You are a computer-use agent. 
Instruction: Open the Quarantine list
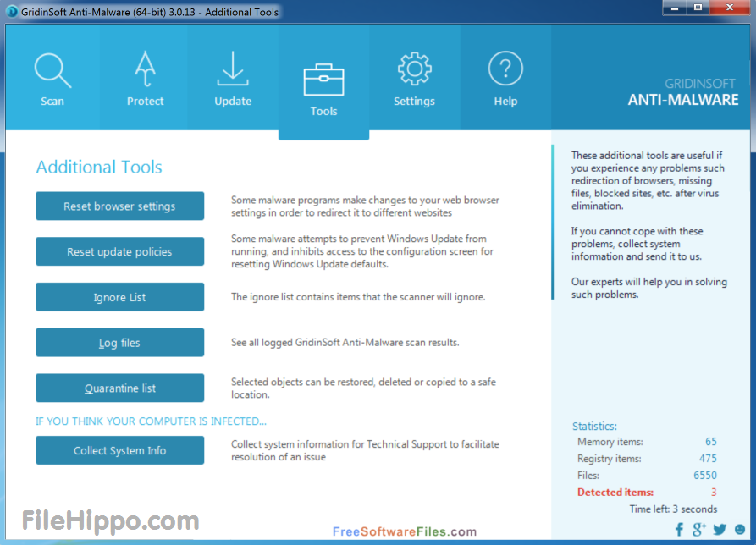[x=119, y=388]
